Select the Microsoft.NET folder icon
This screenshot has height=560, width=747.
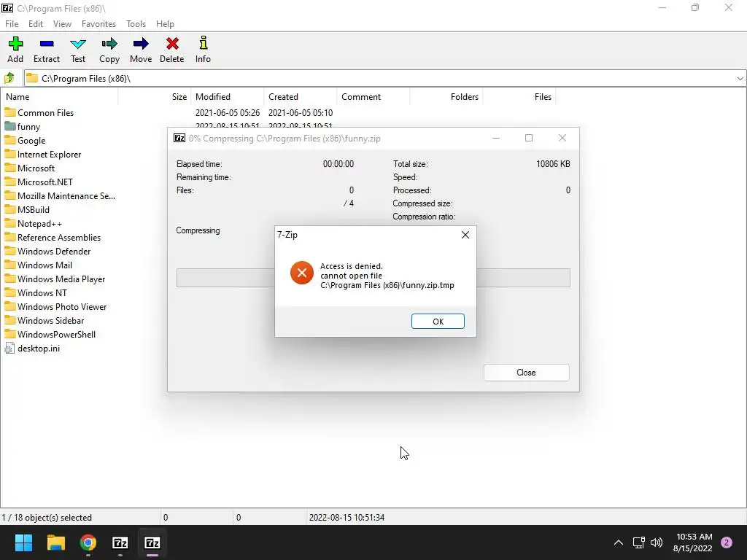click(10, 182)
